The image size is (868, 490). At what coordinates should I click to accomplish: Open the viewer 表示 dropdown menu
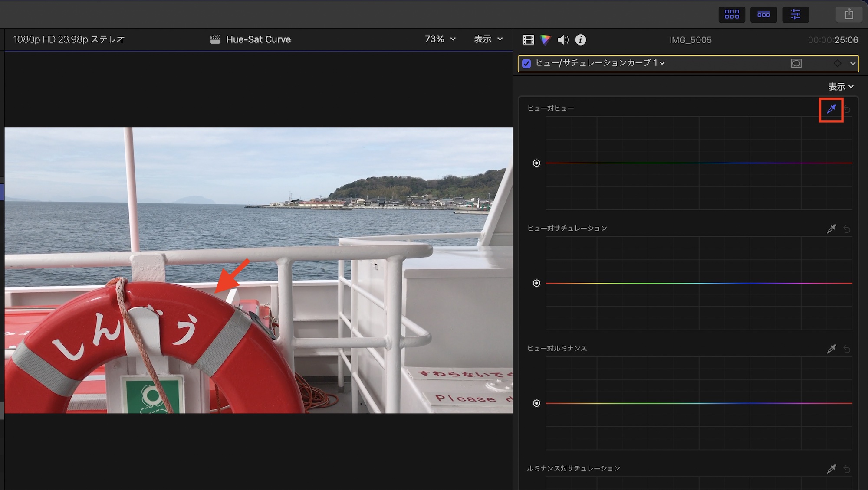[488, 39]
